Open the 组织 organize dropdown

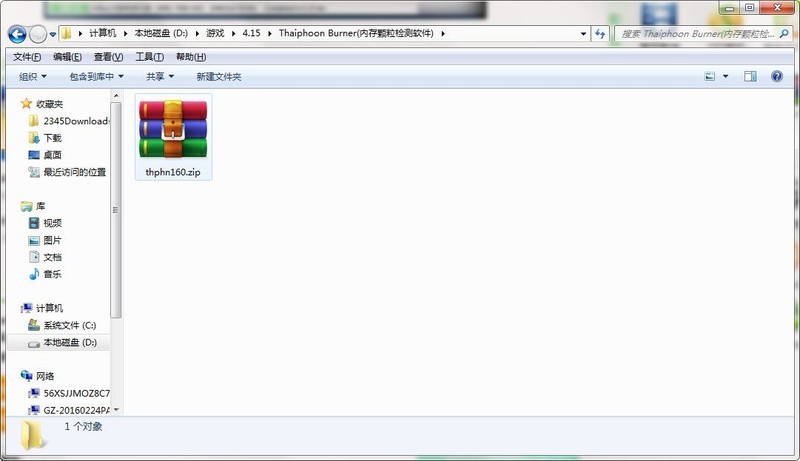(x=33, y=76)
